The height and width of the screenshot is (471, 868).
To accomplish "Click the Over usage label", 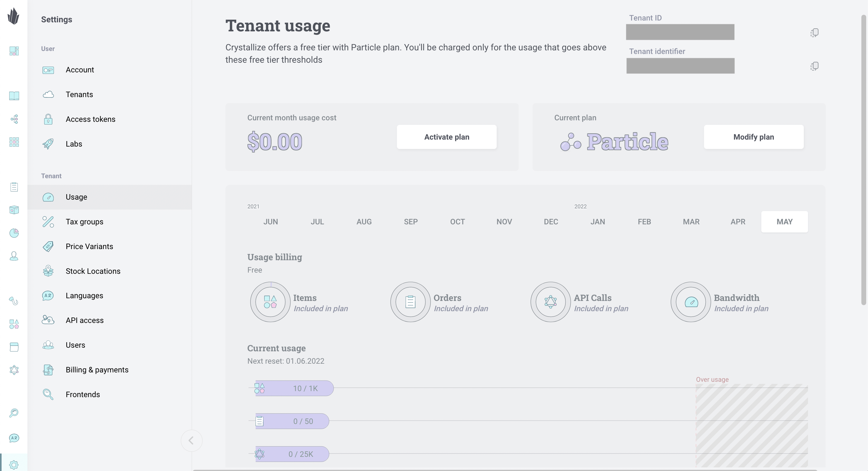I will coord(712,379).
